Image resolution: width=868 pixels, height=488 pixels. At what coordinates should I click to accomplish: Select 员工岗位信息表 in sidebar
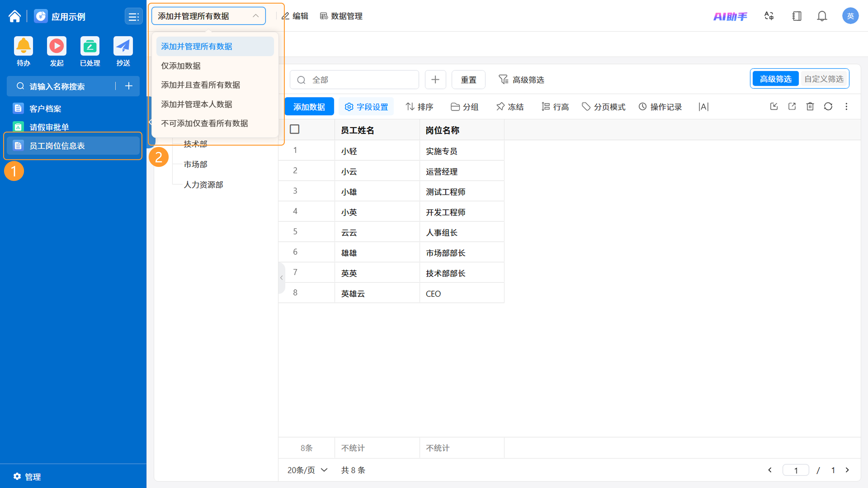click(x=73, y=146)
